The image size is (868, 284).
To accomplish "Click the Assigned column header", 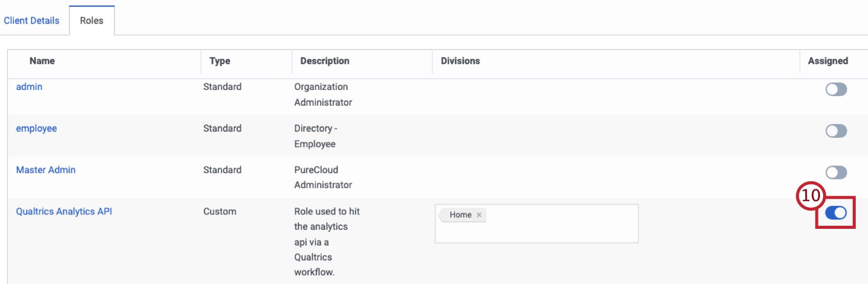I will (828, 61).
